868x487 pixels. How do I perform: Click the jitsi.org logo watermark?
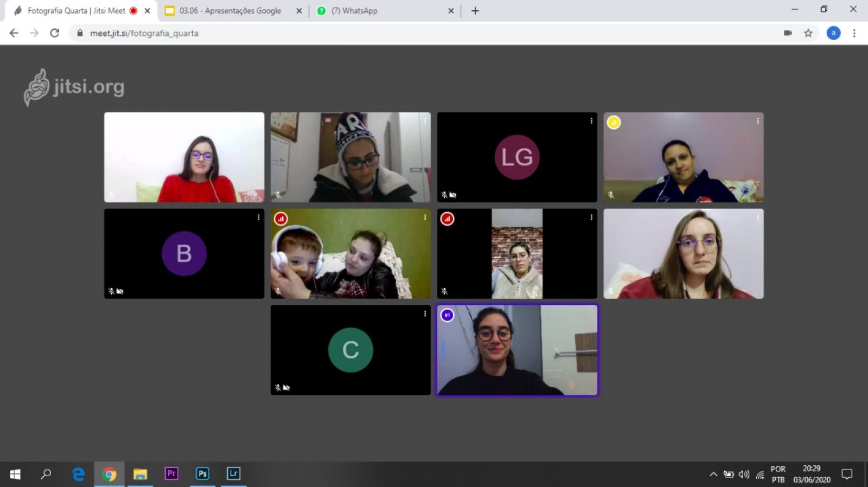(x=74, y=87)
